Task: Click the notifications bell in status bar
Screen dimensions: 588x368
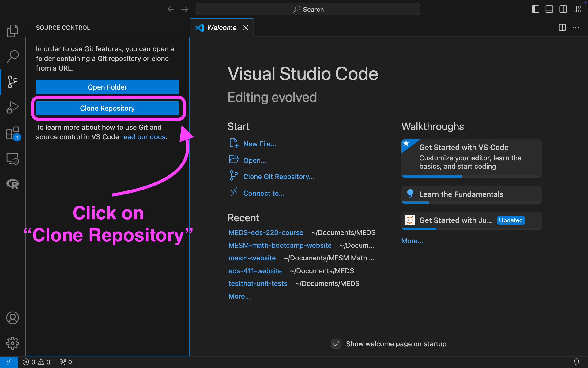Action: (576, 362)
